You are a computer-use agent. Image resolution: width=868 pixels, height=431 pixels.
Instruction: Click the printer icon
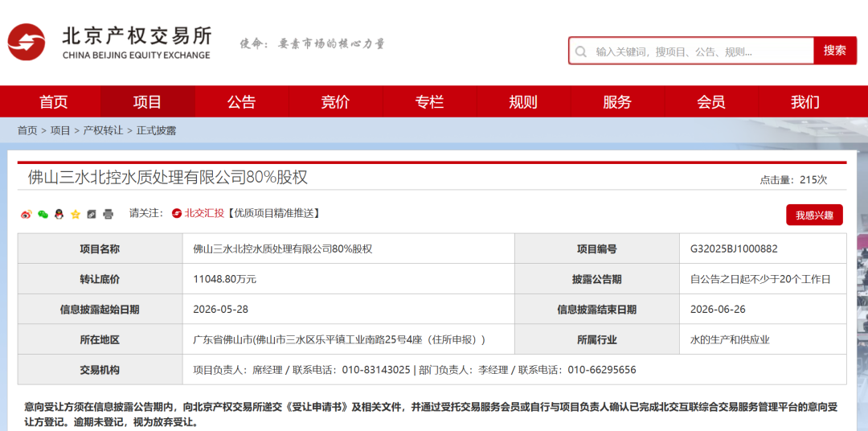pyautogui.click(x=108, y=214)
